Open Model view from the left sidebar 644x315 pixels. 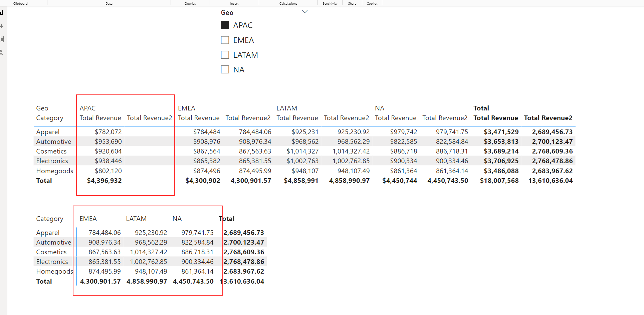coord(2,39)
